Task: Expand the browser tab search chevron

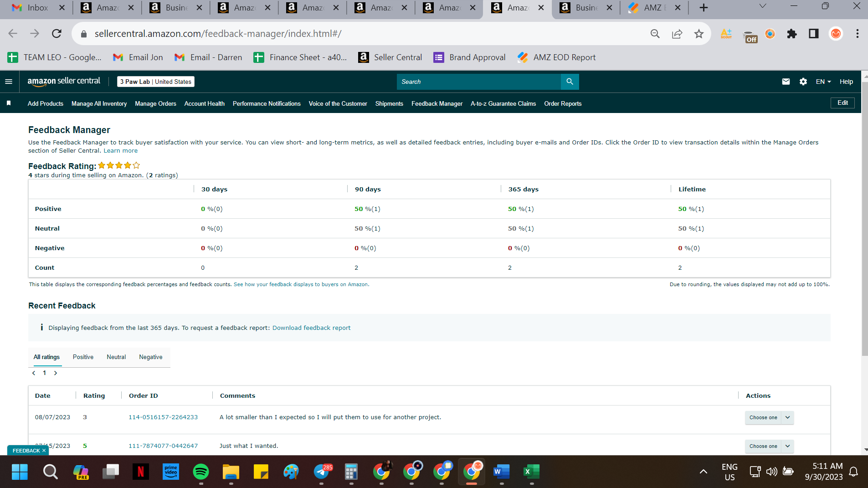Action: [763, 6]
